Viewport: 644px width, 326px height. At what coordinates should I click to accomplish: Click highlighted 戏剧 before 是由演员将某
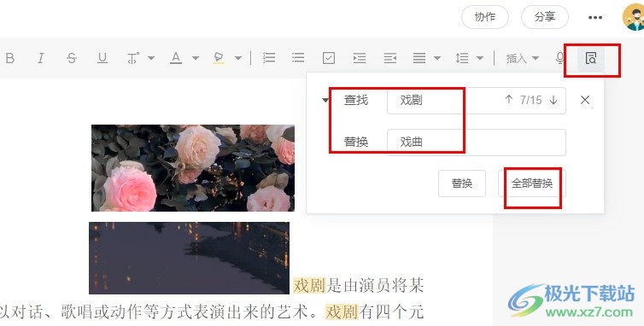309,285
